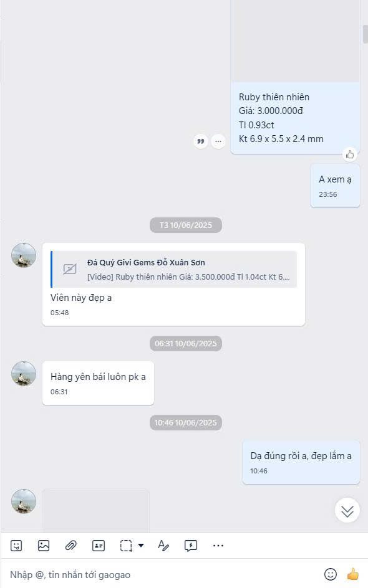Open the sticker picker icon
Image resolution: width=368 pixels, height=588 pixels.
pos(16,546)
